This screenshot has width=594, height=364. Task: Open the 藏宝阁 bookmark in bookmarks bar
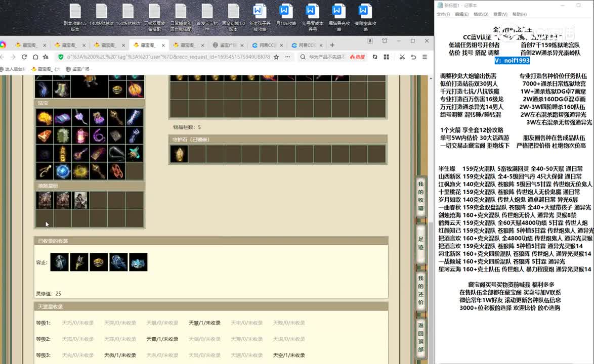click(45, 69)
